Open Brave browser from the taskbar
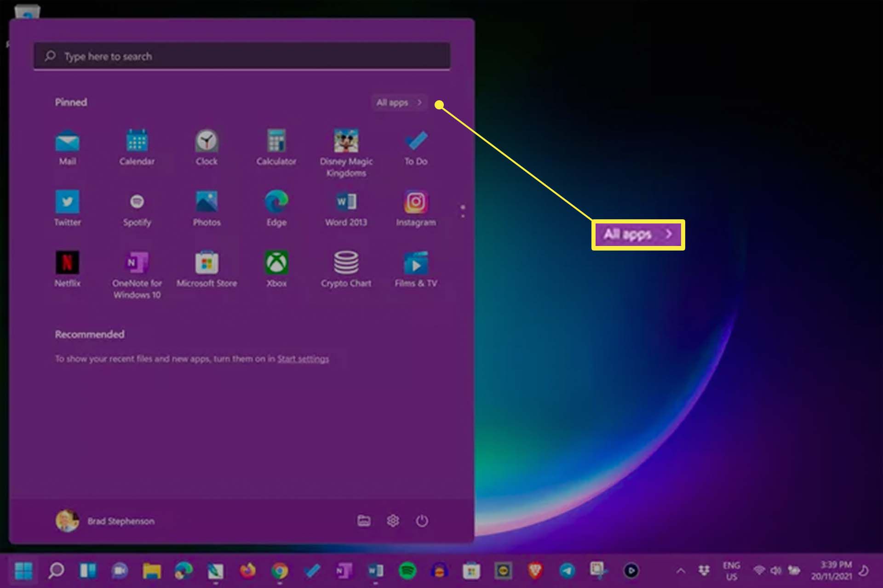 coord(535,571)
